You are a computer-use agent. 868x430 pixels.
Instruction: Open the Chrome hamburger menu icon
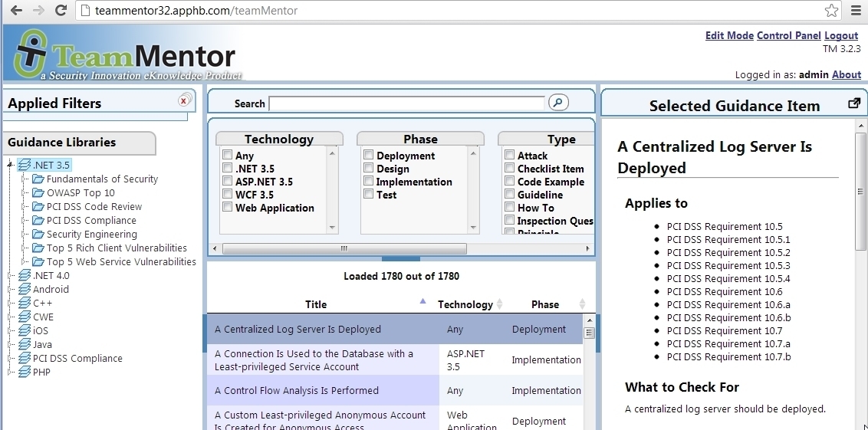coord(856,11)
